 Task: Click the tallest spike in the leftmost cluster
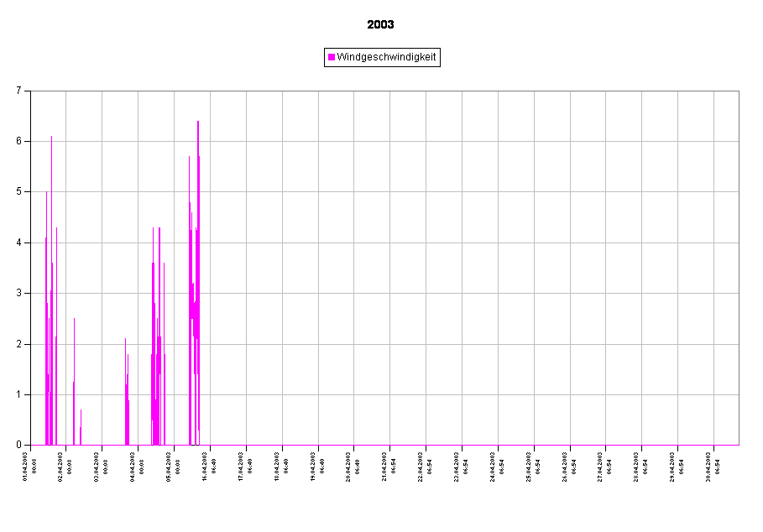(x=51, y=138)
